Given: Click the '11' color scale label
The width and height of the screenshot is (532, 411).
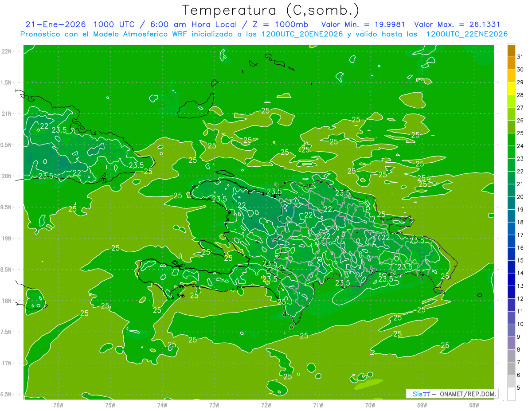Looking at the screenshot, I should pos(520,312).
